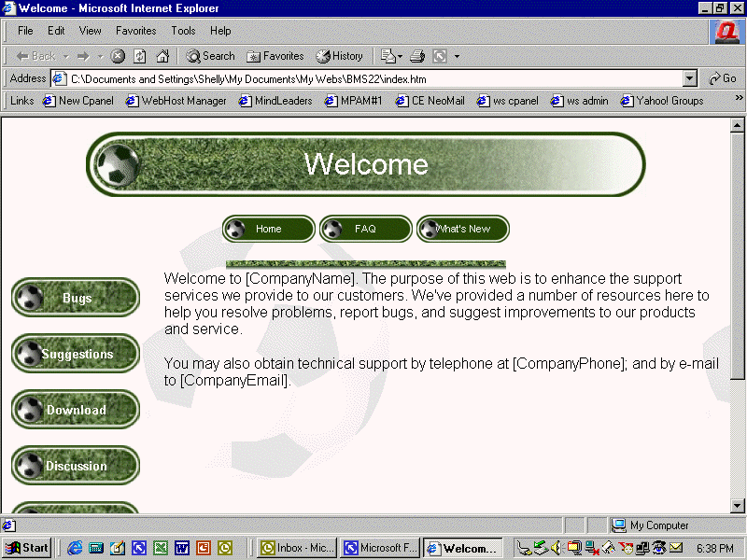Click the Quick Launch icon right of Internet Explorer
Image resolution: width=747 pixels, height=560 pixels.
pos(96,548)
